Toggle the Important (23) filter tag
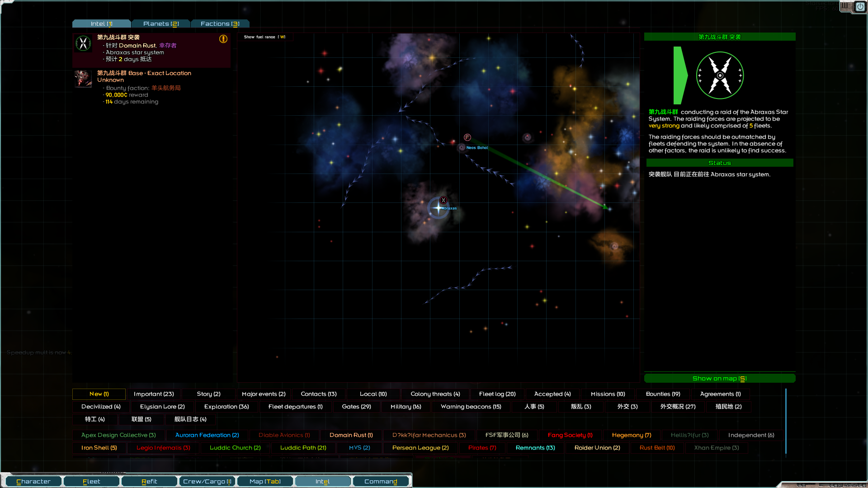868x488 pixels. click(154, 394)
